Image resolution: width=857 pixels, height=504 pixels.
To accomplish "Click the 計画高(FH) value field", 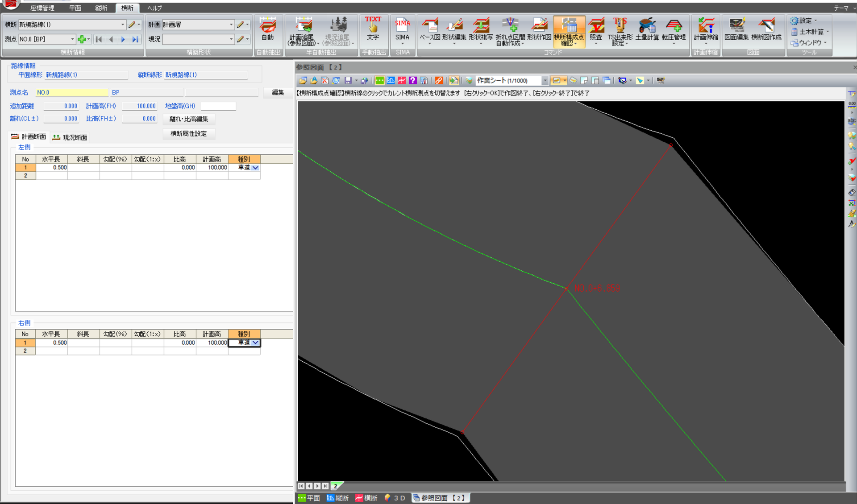I will coord(139,106).
